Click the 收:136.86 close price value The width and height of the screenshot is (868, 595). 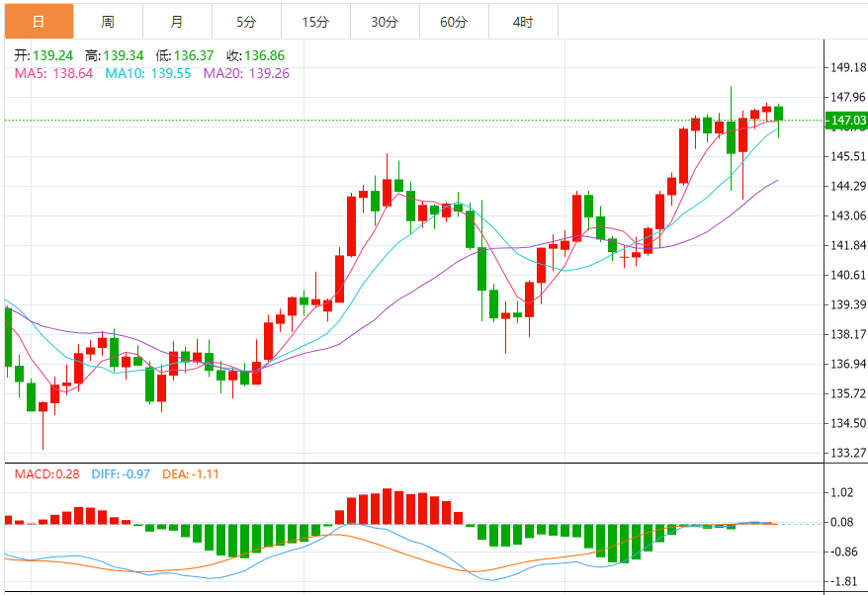255,55
